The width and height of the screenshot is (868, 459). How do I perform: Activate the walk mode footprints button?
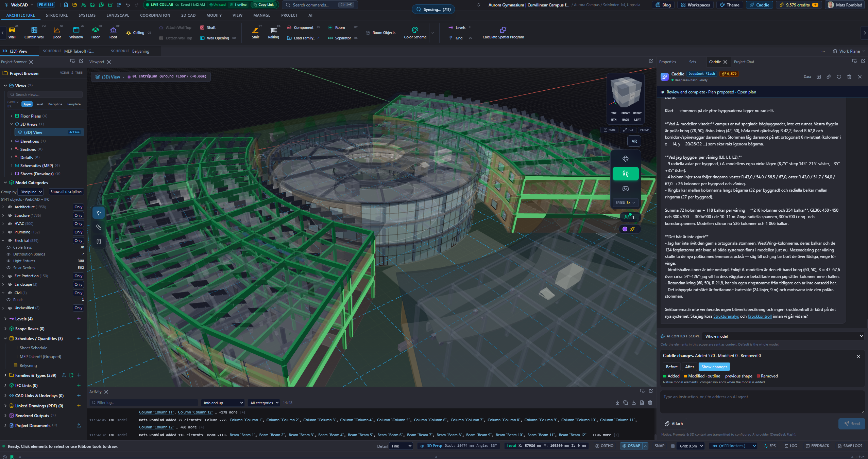[626, 174]
